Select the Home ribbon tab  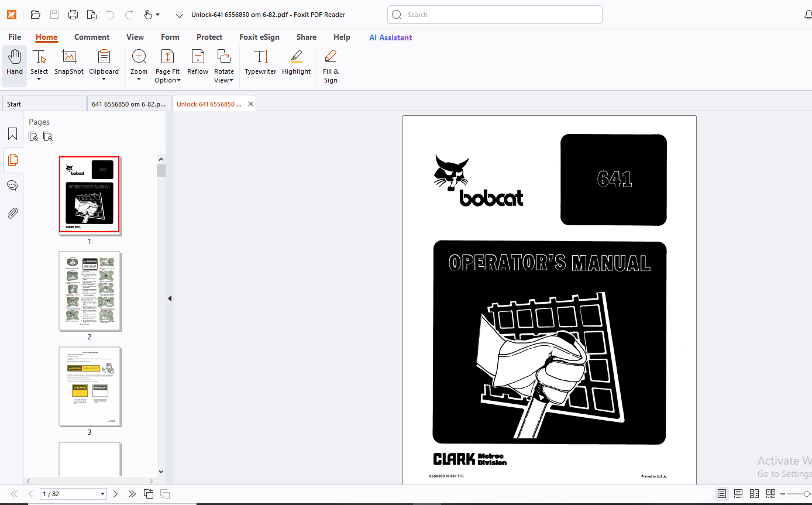tap(46, 37)
